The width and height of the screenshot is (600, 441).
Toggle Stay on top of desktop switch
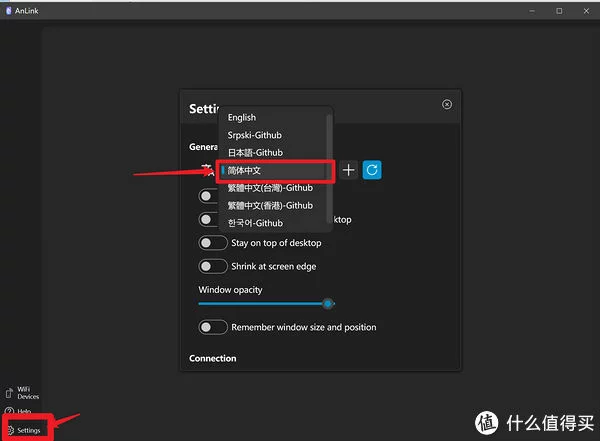[213, 243]
